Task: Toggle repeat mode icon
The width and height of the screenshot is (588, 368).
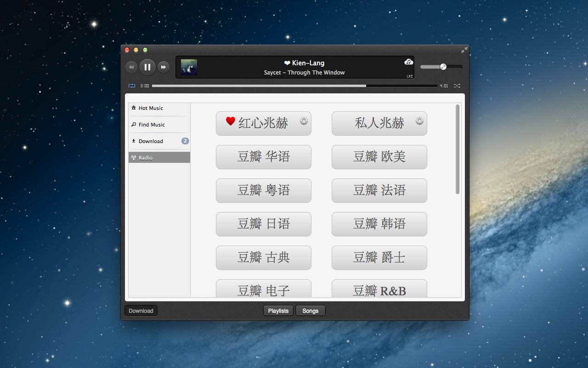Action: click(132, 86)
